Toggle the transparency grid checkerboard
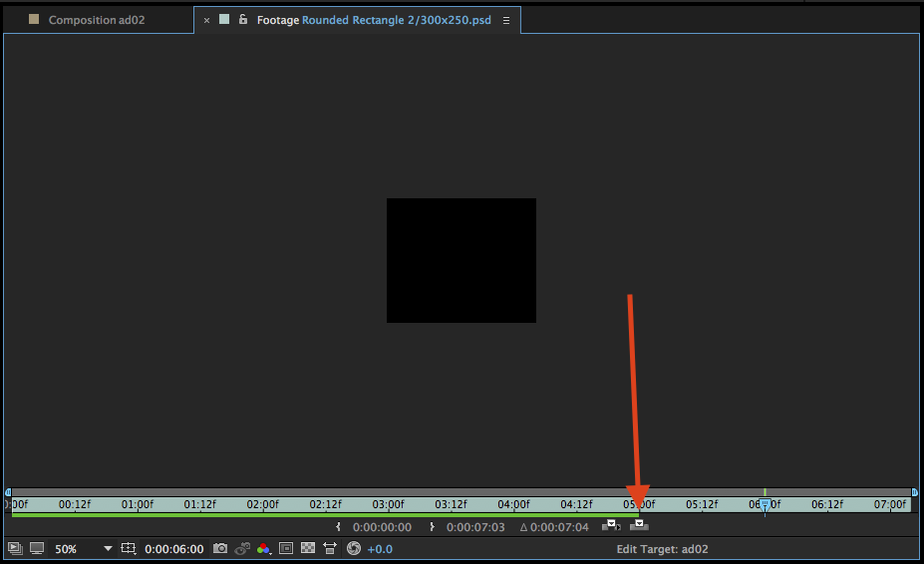Viewport: 924px width, 564px height. (308, 549)
